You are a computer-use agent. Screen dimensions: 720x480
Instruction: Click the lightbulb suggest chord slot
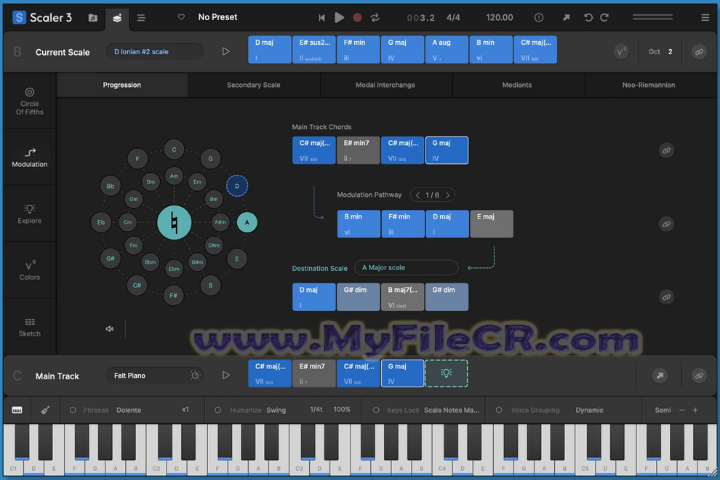point(446,373)
